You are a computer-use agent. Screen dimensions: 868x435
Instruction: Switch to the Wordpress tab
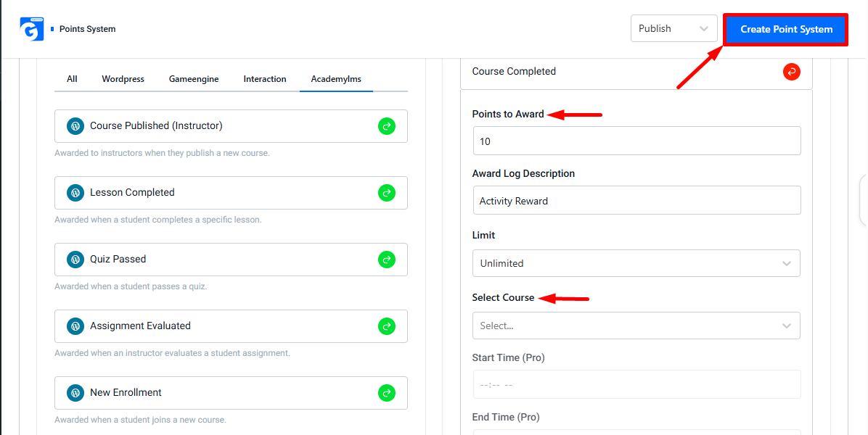click(x=123, y=79)
